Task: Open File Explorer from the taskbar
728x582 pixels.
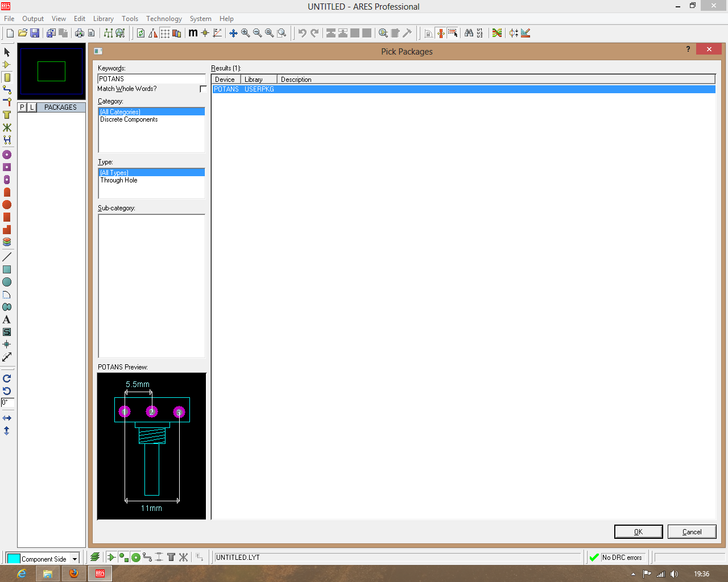Action: 48,573
